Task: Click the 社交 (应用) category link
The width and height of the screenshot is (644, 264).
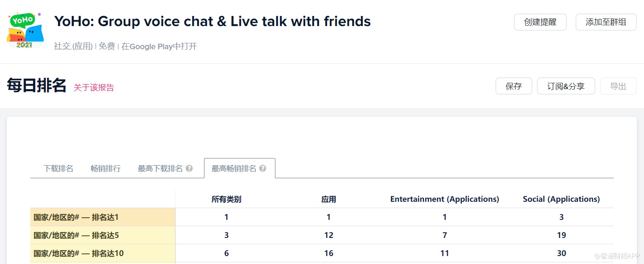Action: [x=73, y=46]
